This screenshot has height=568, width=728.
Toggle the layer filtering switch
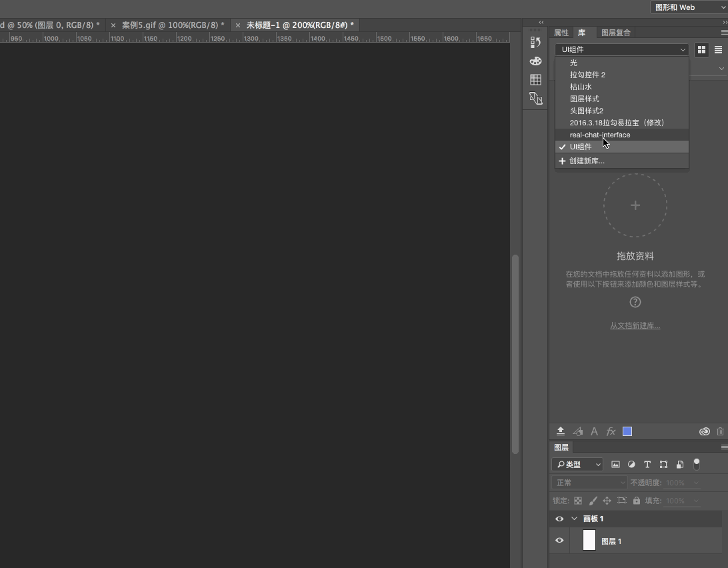(697, 463)
